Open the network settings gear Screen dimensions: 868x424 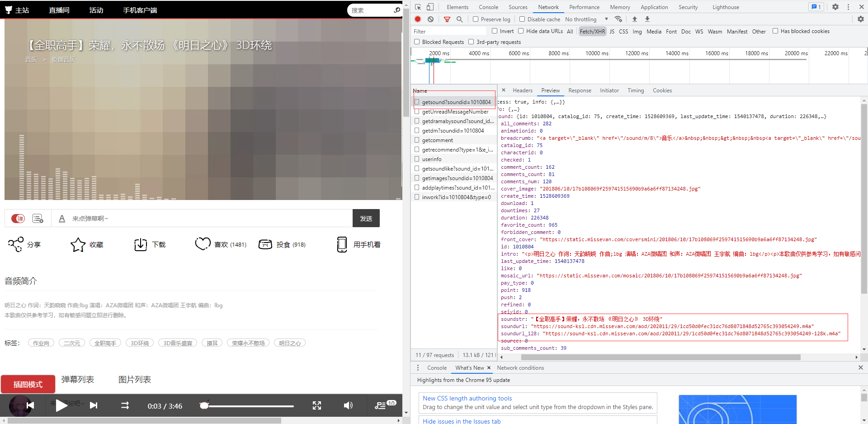point(861,19)
